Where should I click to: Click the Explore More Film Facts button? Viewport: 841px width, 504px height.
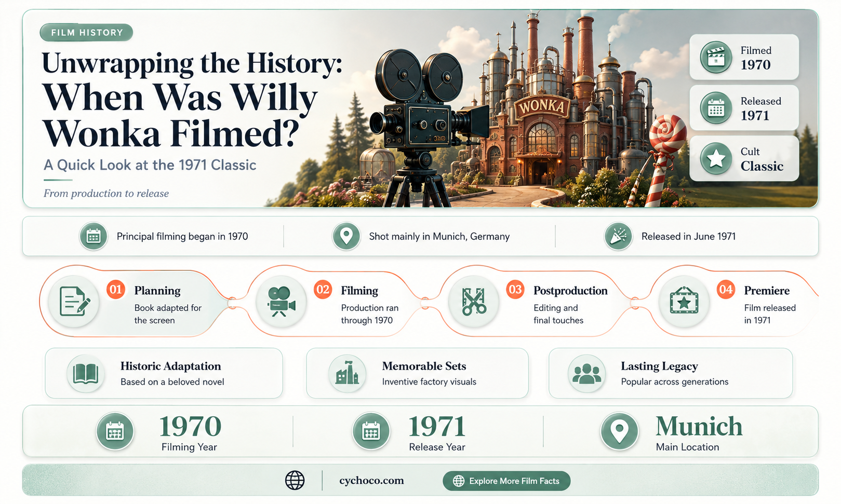506,481
